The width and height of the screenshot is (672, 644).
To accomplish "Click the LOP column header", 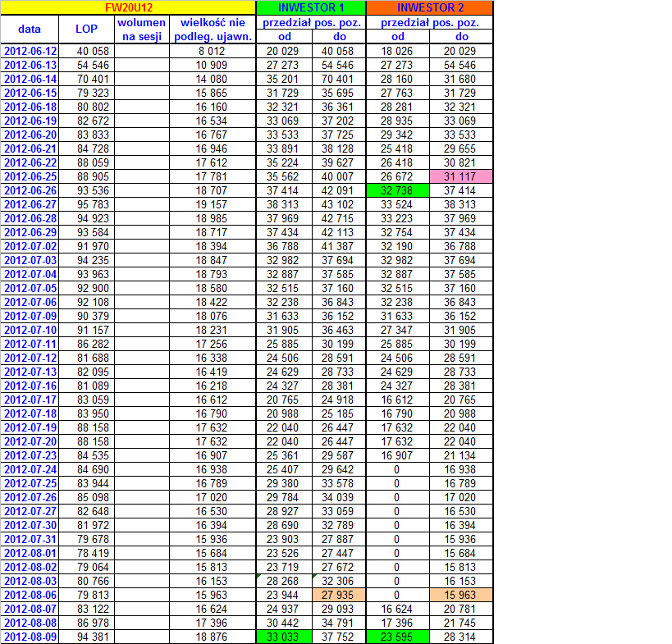I will [85, 30].
